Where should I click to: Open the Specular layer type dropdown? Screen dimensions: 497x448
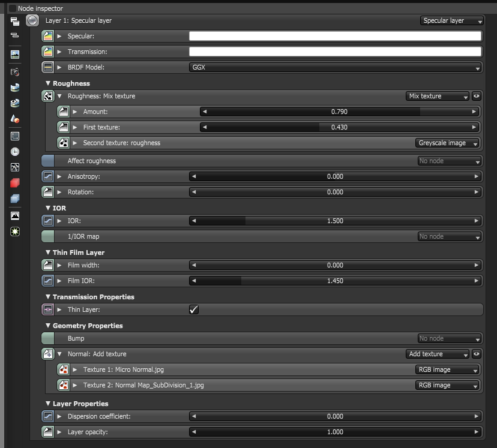click(451, 20)
